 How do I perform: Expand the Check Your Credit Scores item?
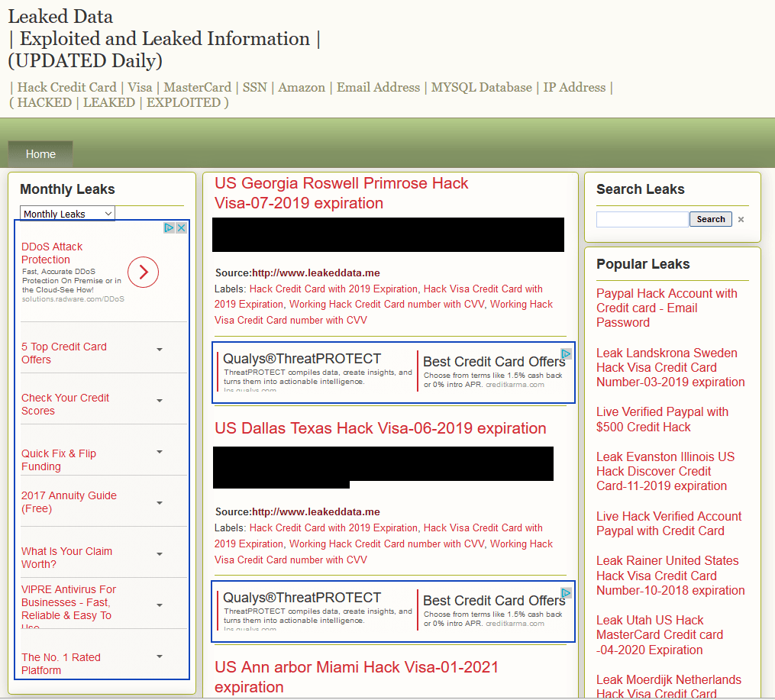(x=160, y=400)
